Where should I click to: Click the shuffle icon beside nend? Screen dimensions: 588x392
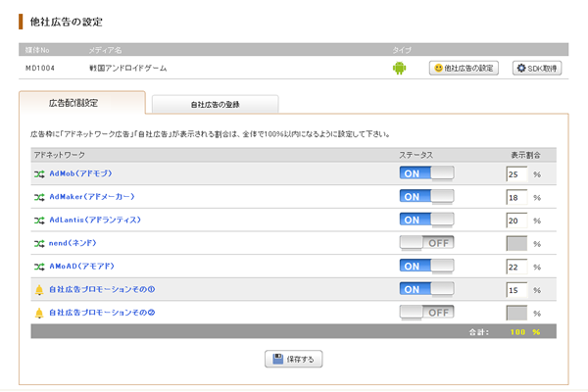tap(39, 242)
